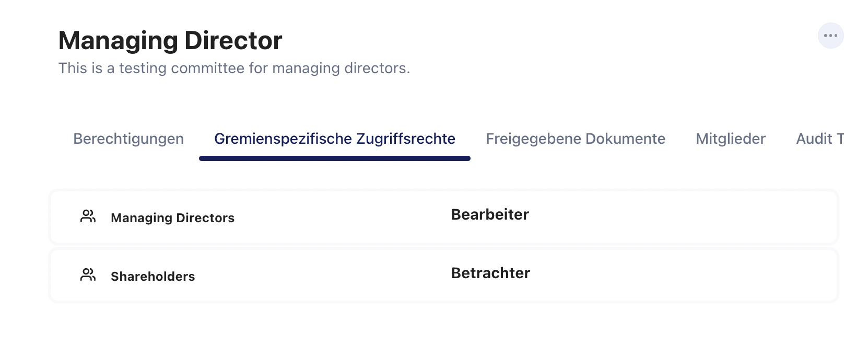
Task: Click empty area right of Bearbeiter label
Action: [x=679, y=216]
